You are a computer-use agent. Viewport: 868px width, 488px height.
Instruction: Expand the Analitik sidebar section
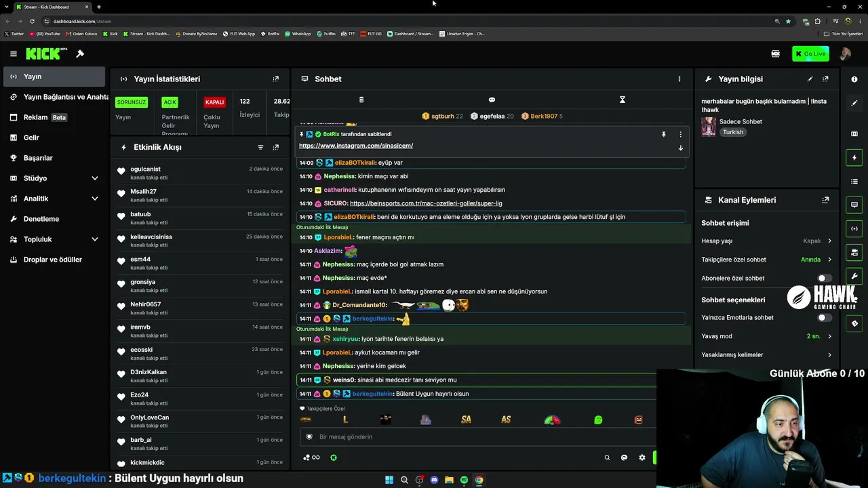(94, 199)
